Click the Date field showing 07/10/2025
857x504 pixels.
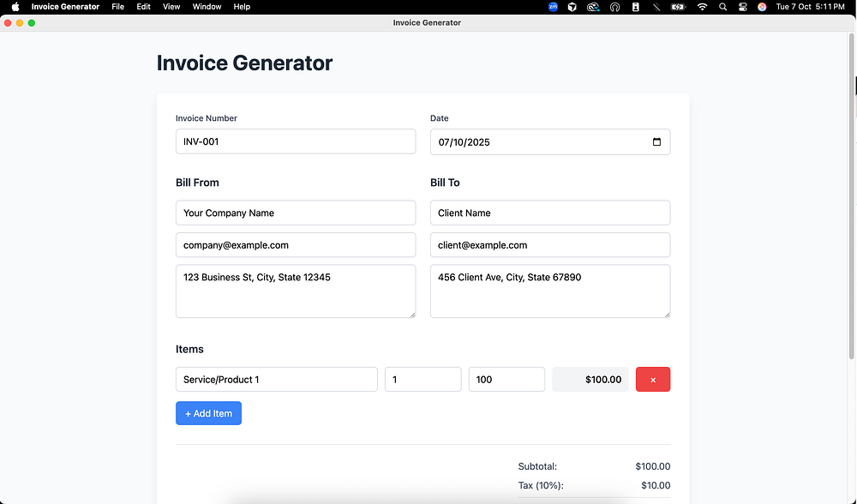pos(550,142)
